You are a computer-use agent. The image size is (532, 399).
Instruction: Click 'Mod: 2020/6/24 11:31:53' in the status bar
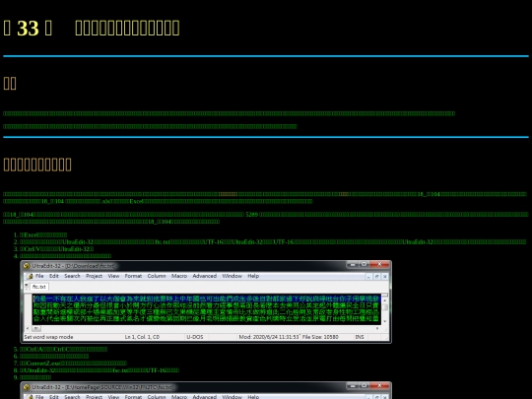269,337
